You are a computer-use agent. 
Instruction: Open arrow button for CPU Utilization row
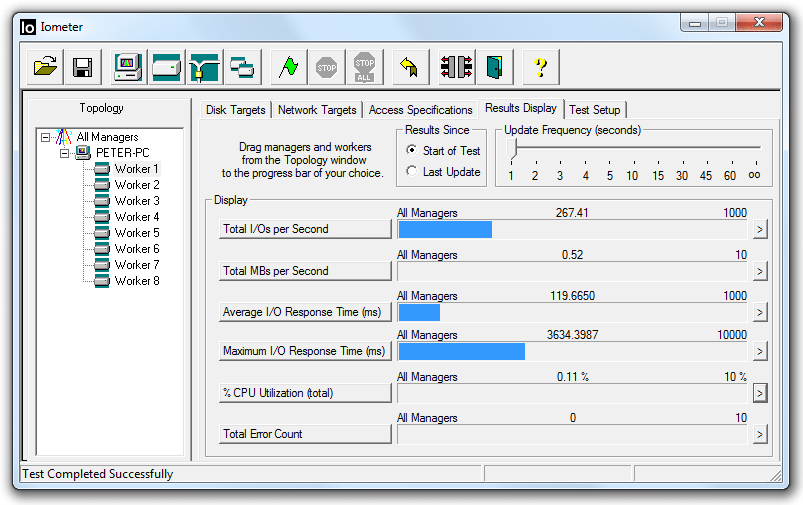760,393
